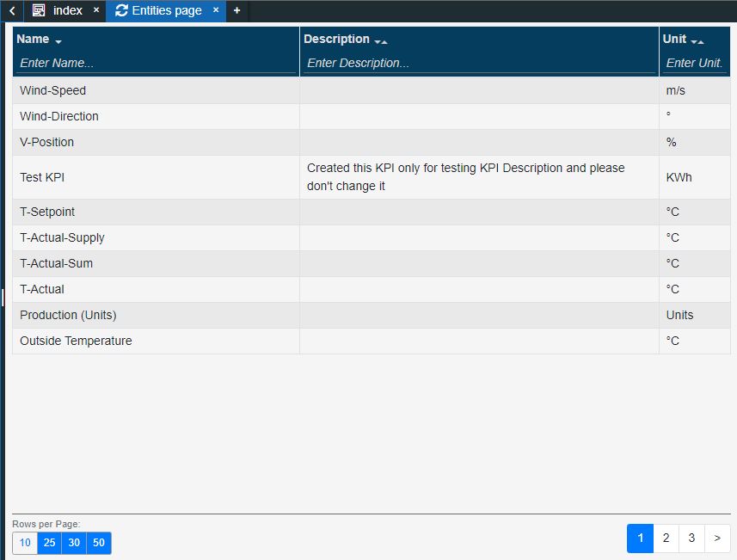The width and height of the screenshot is (737, 560).
Task: Sort by Unit column arrows
Action: coord(697,41)
